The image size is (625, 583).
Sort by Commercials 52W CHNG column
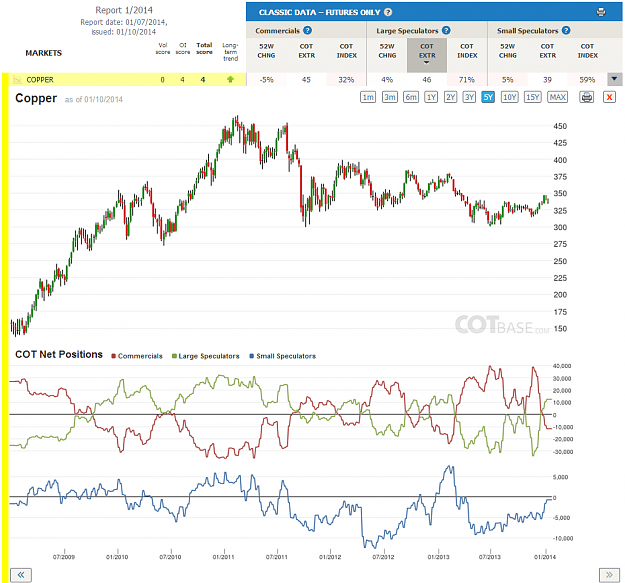(266, 51)
